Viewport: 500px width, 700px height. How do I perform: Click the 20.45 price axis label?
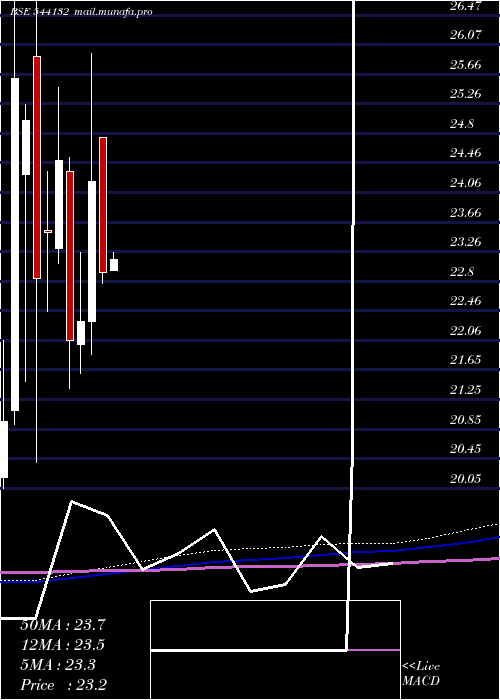pos(466,449)
